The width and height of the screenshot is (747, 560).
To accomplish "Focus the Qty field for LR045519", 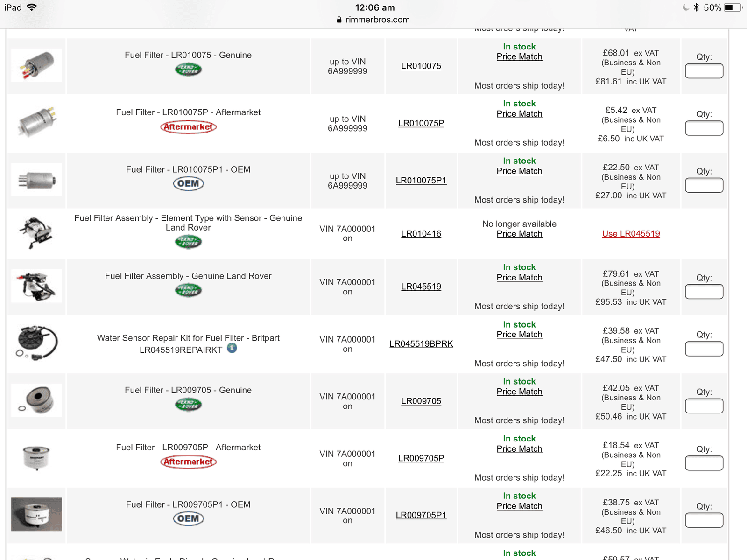I will 704,292.
